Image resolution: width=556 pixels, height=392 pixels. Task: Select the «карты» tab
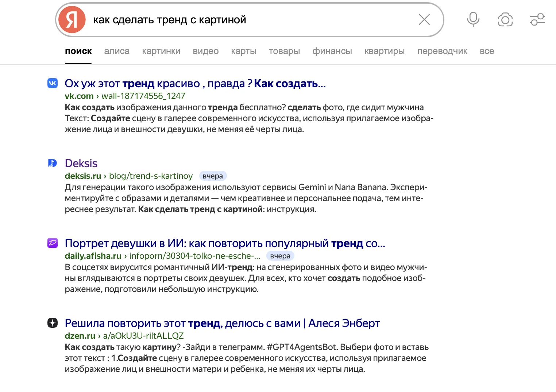tap(243, 51)
